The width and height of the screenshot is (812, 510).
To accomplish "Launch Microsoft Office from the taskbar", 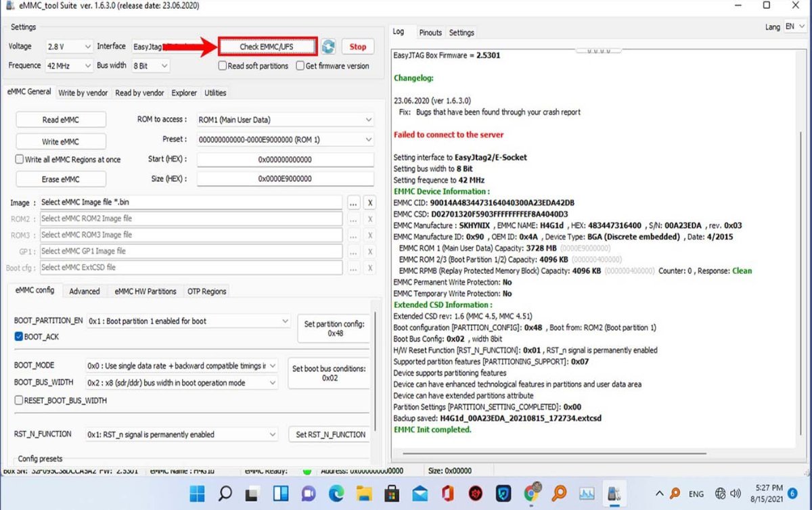I will tap(447, 493).
